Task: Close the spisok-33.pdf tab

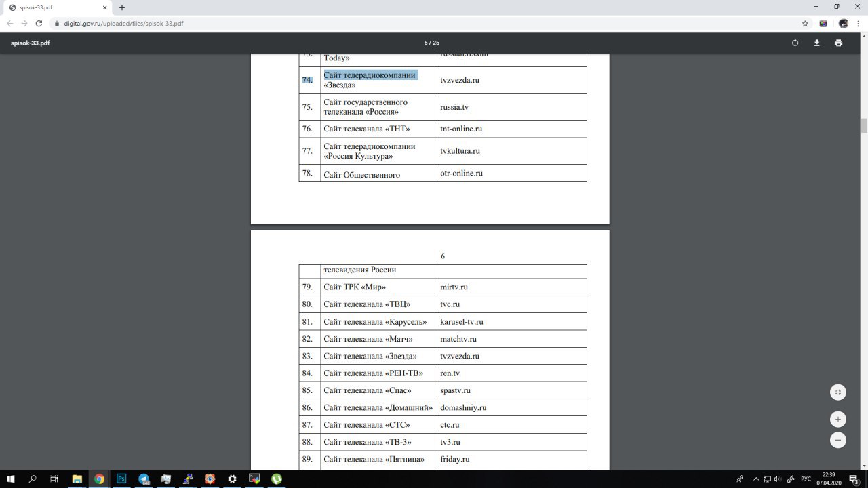Action: tap(104, 7)
